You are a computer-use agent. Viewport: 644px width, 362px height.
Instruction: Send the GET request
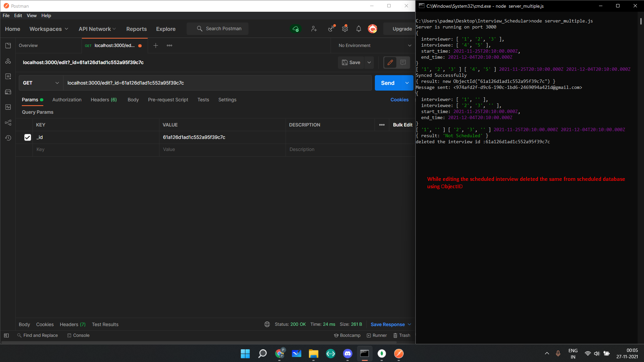(388, 83)
